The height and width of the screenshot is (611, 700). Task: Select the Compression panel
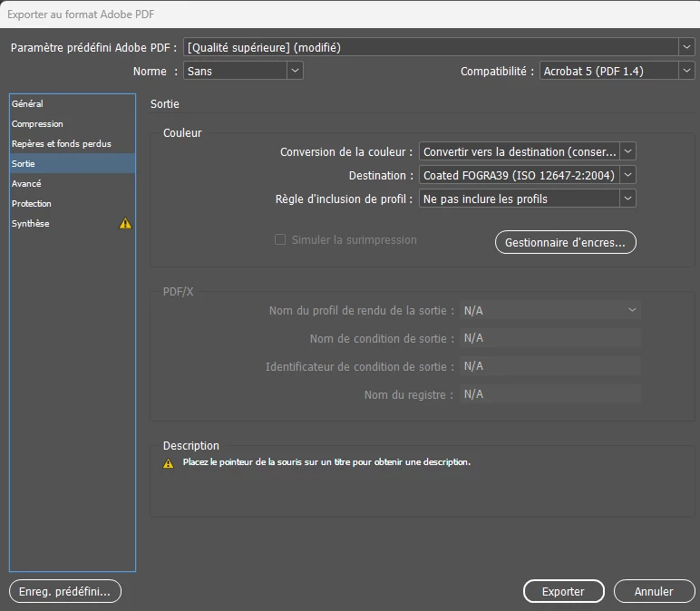click(73, 123)
